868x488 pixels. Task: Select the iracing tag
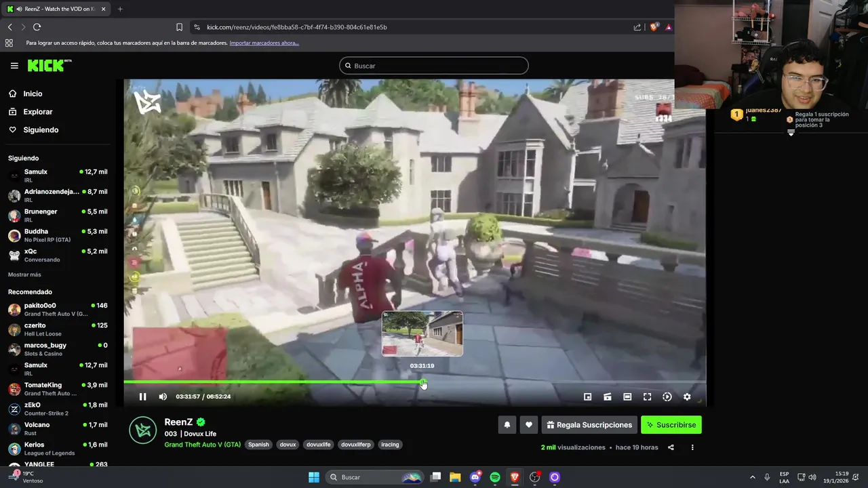pos(390,445)
